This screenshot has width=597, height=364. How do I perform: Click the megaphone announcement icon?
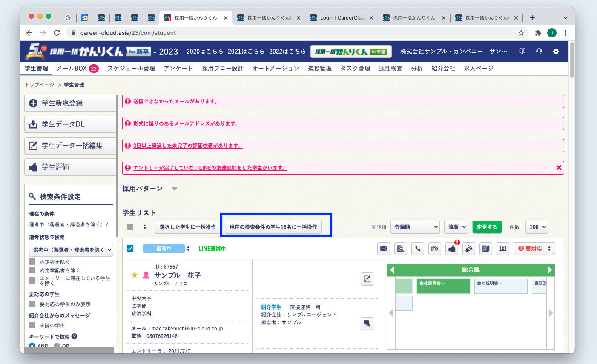click(469, 249)
